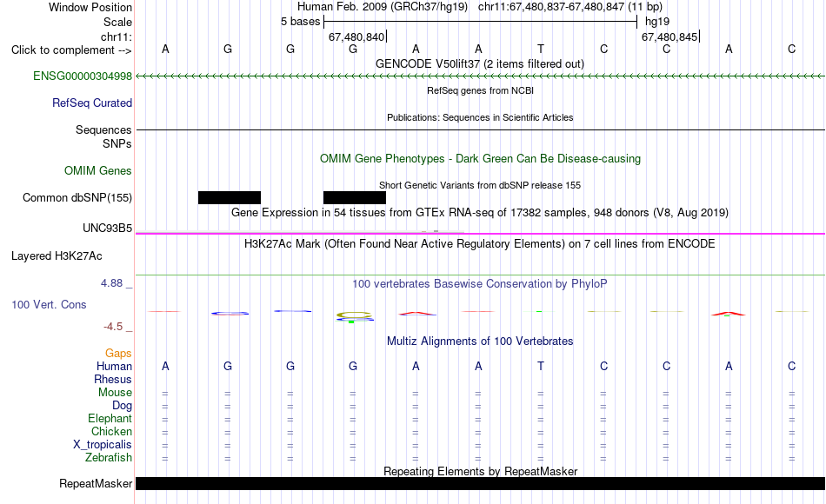Click the 4.88 upper conservation scale value
Viewport: 826px width, 504px height.
(x=111, y=283)
